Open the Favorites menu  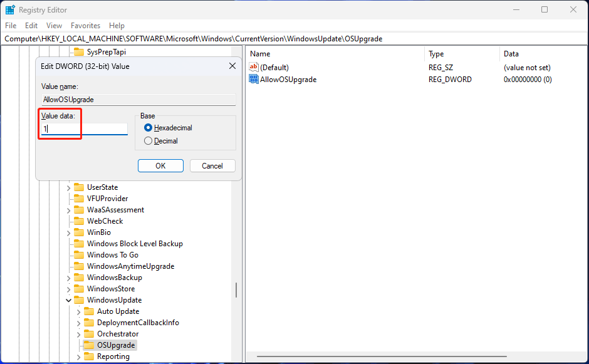(x=85, y=26)
